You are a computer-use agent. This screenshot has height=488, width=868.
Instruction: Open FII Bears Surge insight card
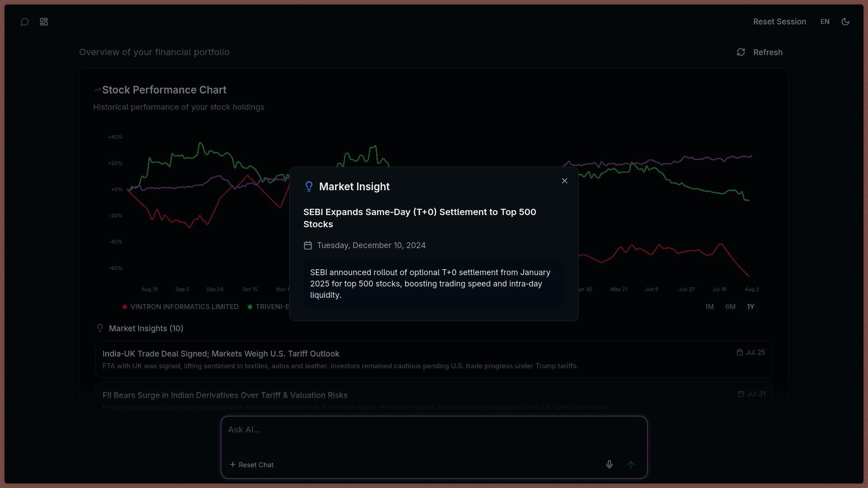pyautogui.click(x=434, y=398)
